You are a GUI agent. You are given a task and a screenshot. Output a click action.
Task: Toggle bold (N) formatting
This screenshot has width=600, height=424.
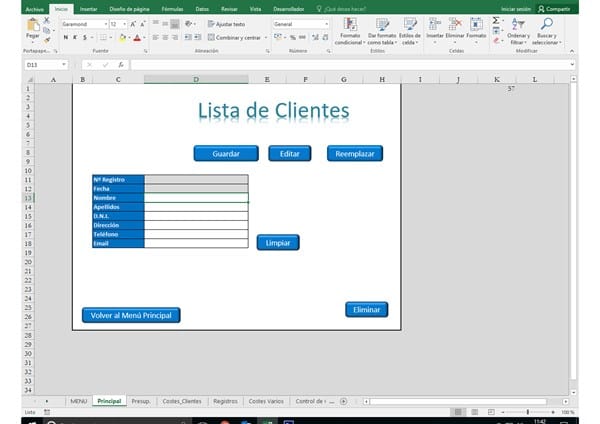point(65,37)
